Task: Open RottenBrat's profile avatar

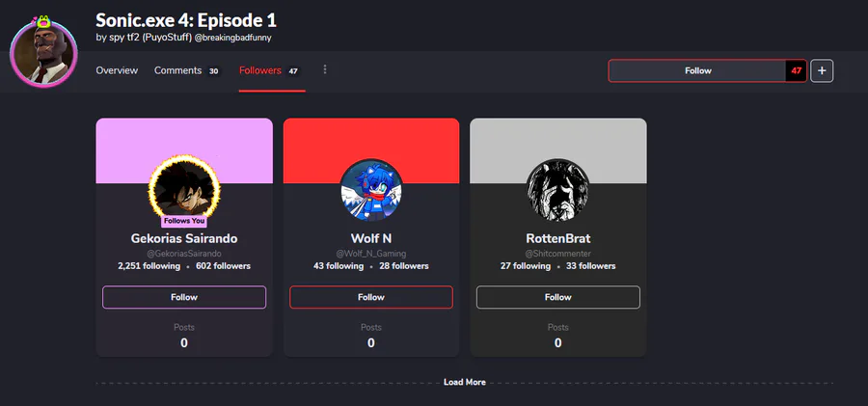Action: click(558, 190)
